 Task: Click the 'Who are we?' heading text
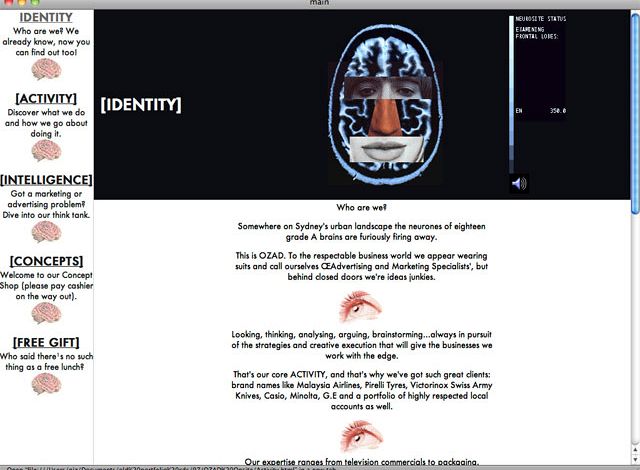361,208
